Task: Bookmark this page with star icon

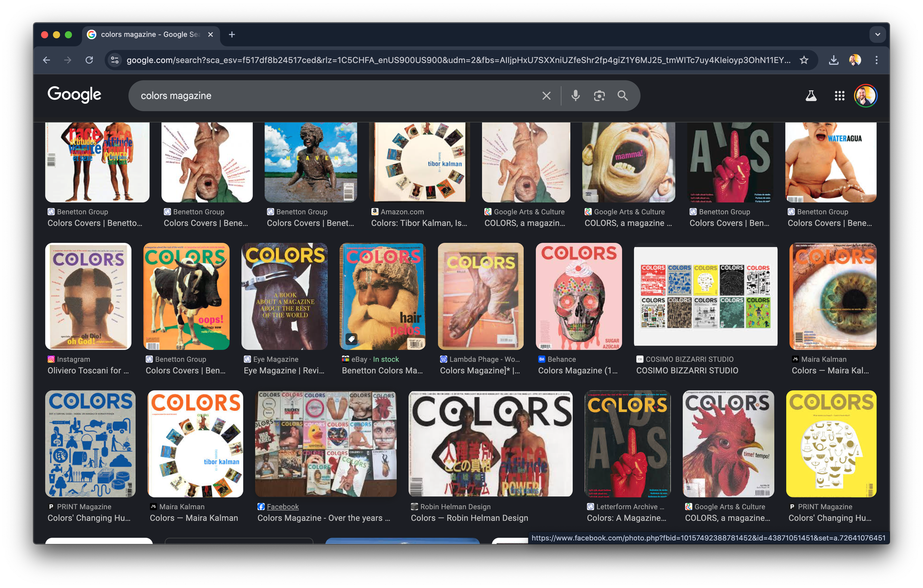Action: tap(804, 60)
